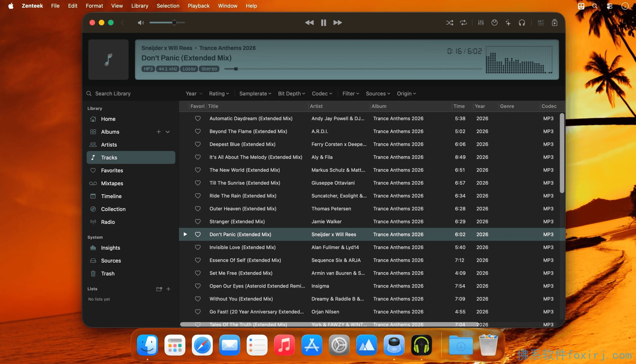
Task: Open the Playback menu
Action: click(x=199, y=6)
